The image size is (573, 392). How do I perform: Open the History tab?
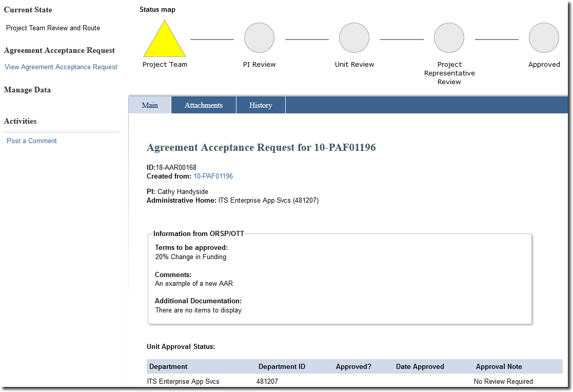click(261, 105)
